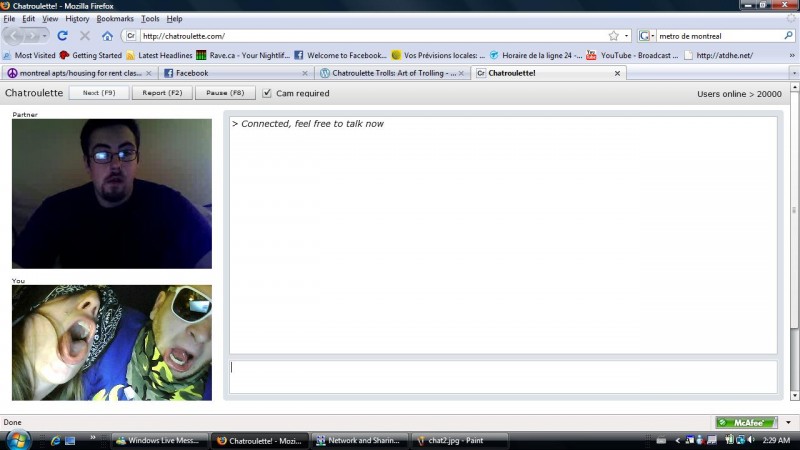Click the volume icon in system tray
Viewport: 800px width, 450px height.
(751, 440)
